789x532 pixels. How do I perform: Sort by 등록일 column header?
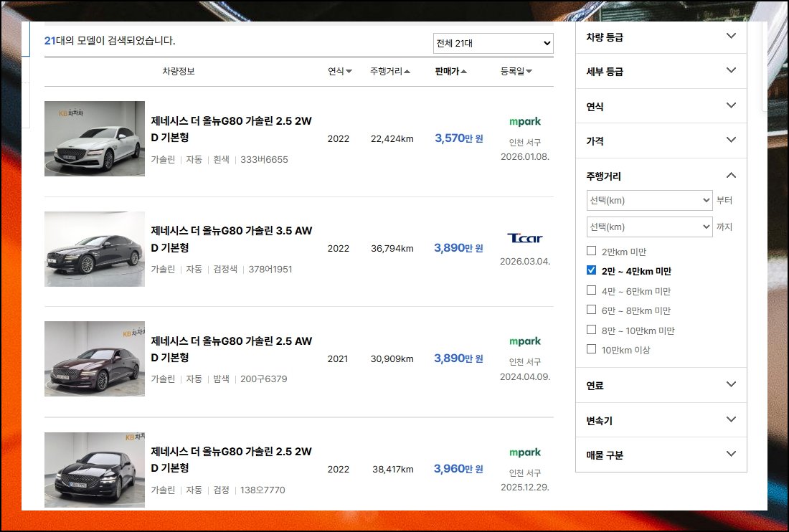click(516, 72)
